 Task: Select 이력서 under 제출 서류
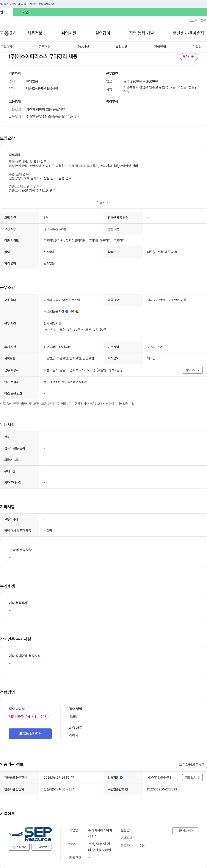point(74,735)
